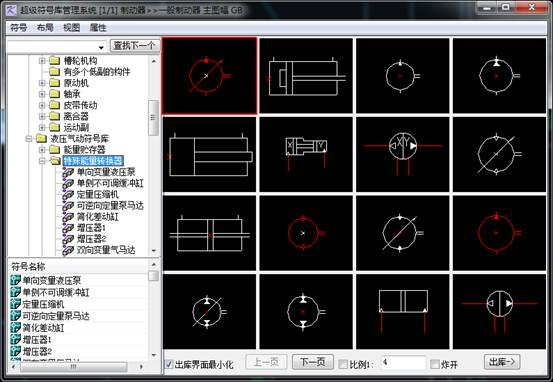Select the cushioned cylinder symbol in the top row
Viewport: 553px width, 382px height.
(x=306, y=76)
